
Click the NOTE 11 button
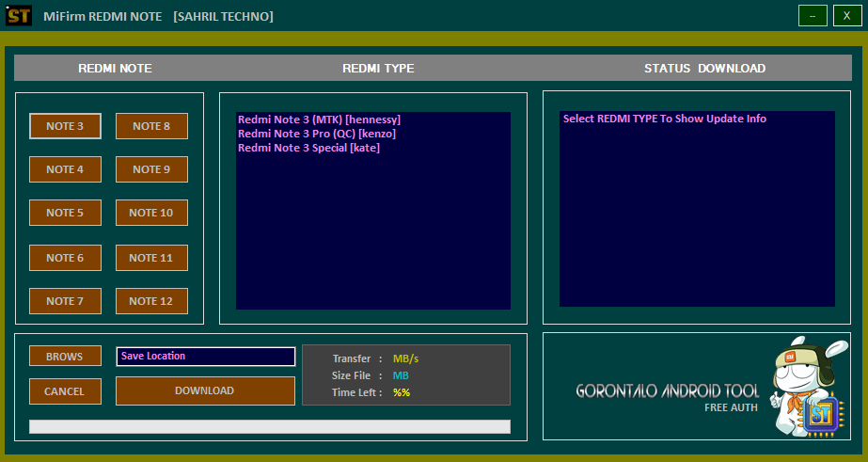click(151, 258)
